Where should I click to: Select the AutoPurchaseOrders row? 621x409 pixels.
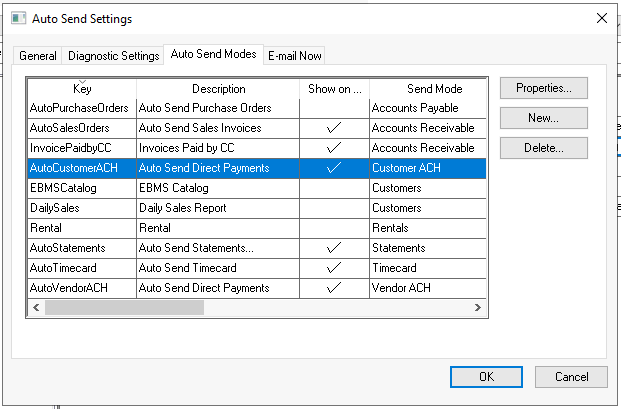click(x=80, y=108)
